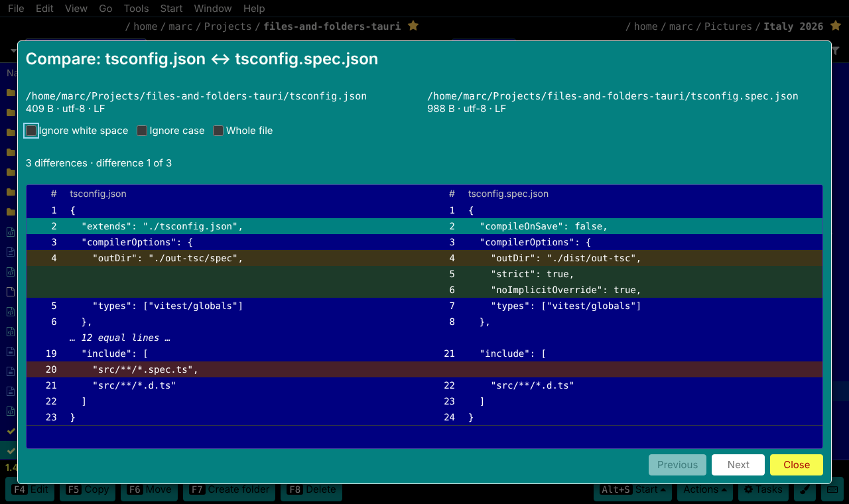Open the Tasks gear button

763,489
